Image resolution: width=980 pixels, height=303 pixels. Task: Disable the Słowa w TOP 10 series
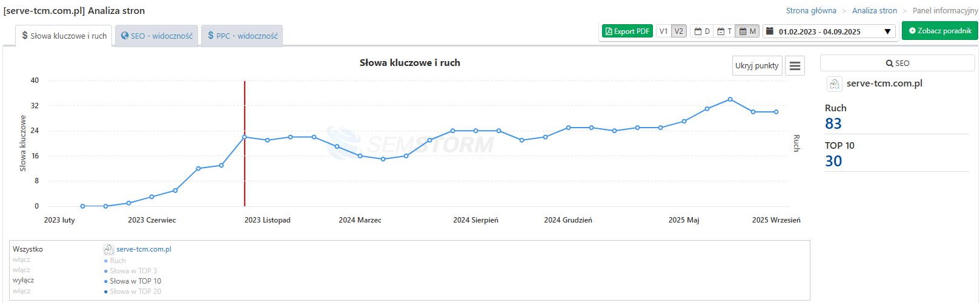point(23,281)
